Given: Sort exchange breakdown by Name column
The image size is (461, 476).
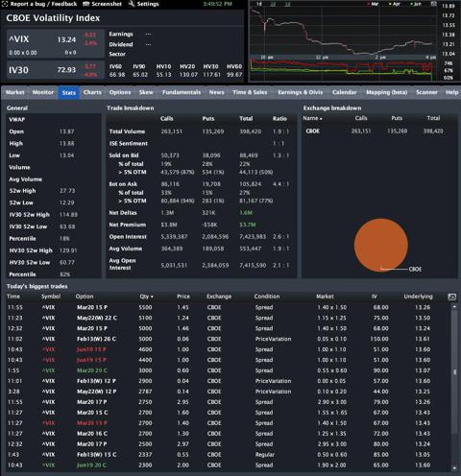Looking at the screenshot, I should pos(312,118).
